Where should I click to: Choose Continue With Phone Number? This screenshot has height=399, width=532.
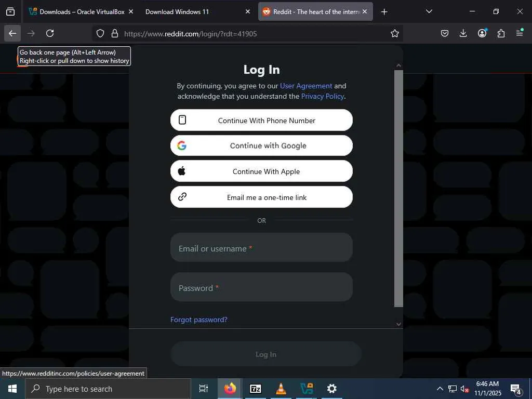[x=262, y=120]
